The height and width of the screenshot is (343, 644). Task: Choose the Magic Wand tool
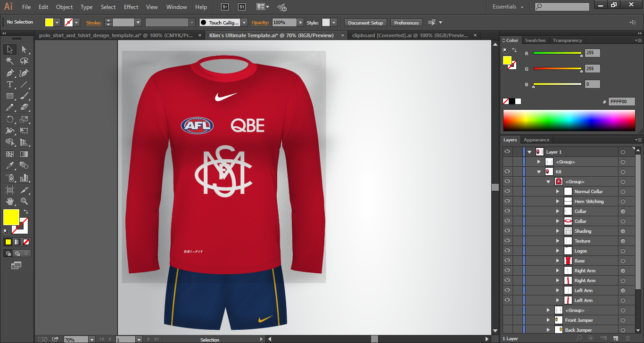[x=9, y=61]
